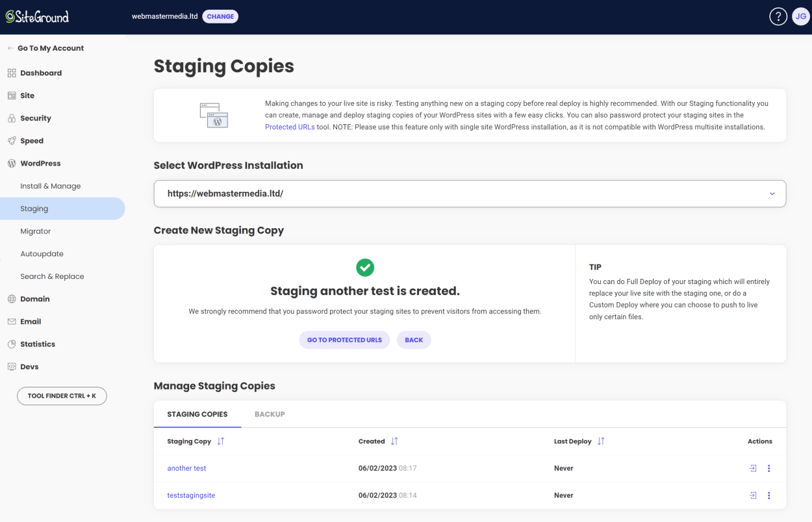Image resolution: width=812 pixels, height=522 pixels.
Task: Open the help question mark icon
Action: tap(778, 17)
